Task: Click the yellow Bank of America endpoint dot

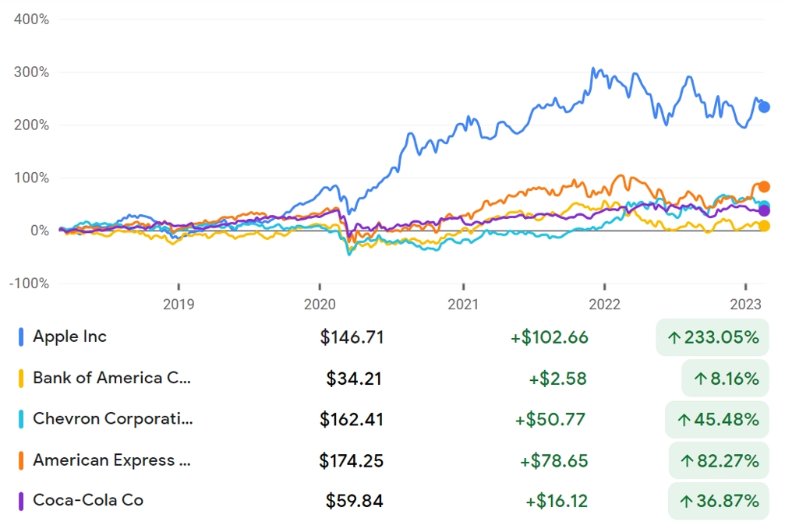Action: tap(764, 226)
